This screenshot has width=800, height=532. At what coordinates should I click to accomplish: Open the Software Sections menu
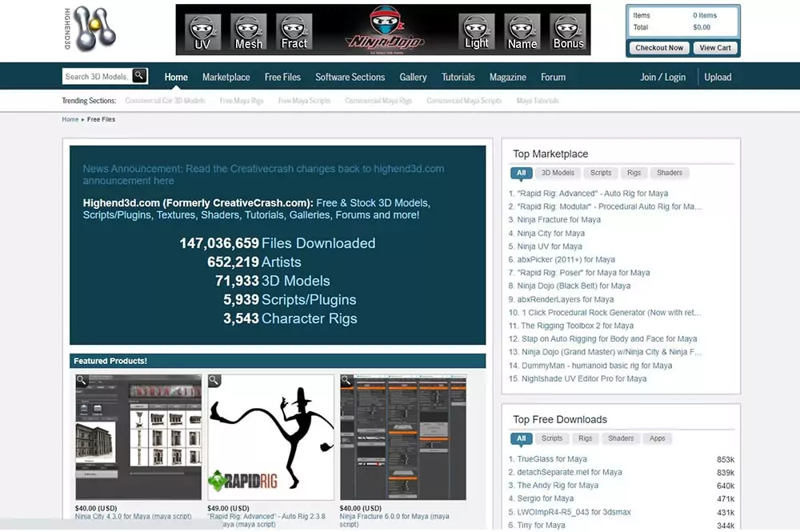pos(350,77)
